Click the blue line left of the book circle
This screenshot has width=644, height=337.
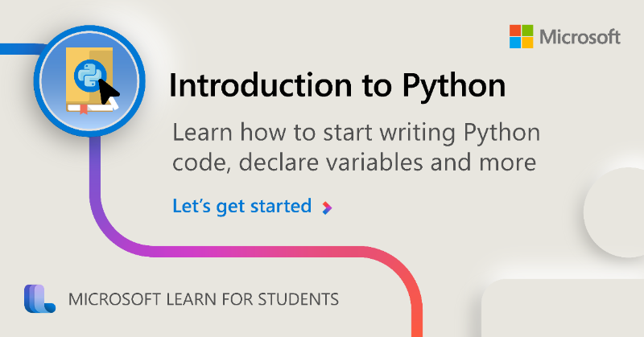(x=19, y=49)
